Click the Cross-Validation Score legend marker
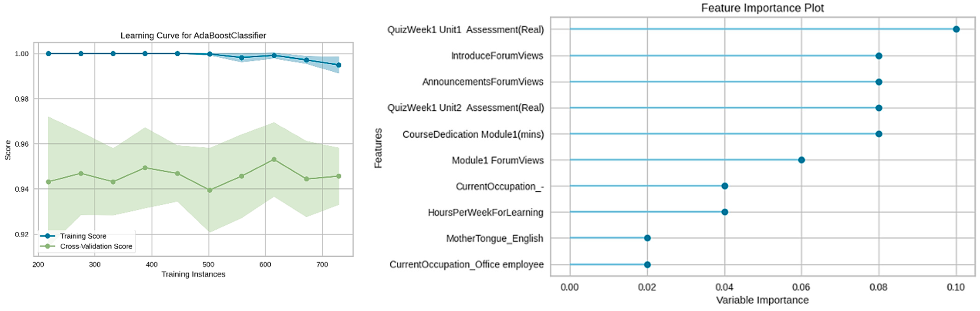 tap(48, 246)
